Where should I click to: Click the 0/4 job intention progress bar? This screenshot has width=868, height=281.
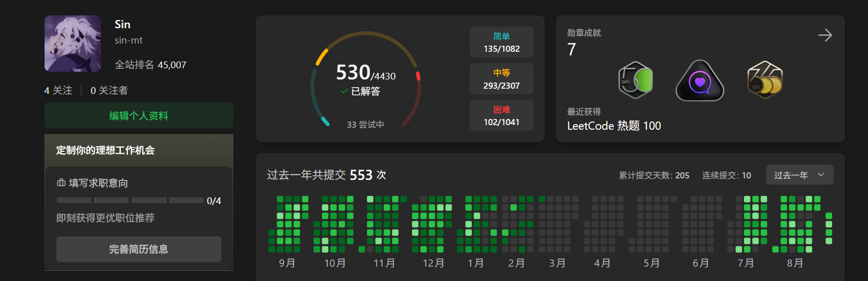click(130, 200)
